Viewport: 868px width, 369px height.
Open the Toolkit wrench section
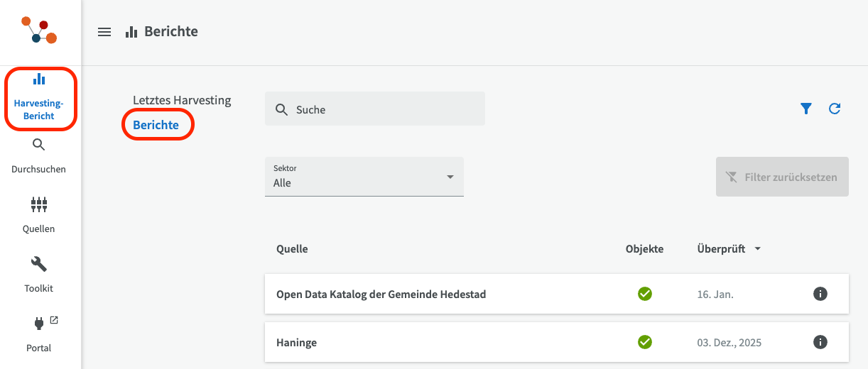click(39, 275)
